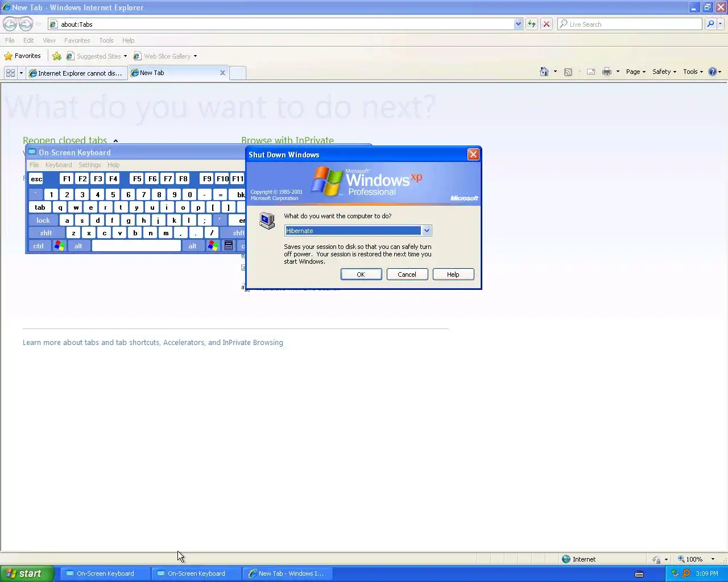Viewport: 728px width, 582px height.
Task: Click the Read Mail envelope icon
Action: (591, 72)
